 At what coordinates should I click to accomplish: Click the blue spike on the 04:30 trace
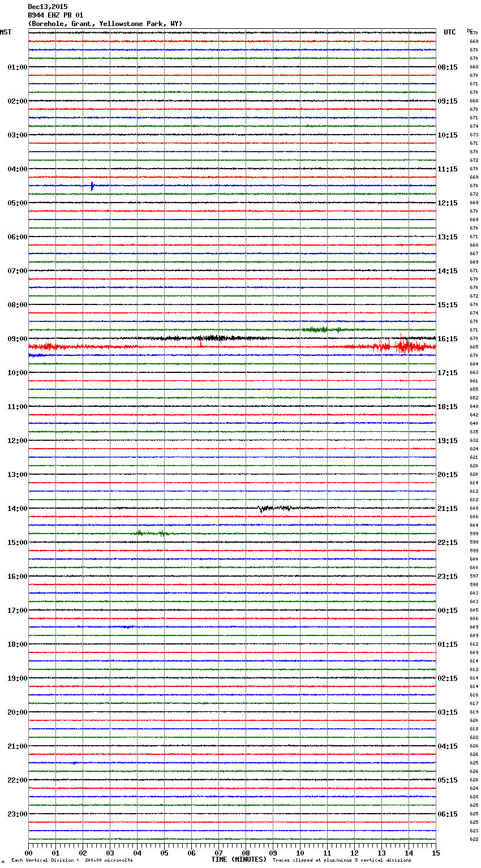[x=92, y=186]
